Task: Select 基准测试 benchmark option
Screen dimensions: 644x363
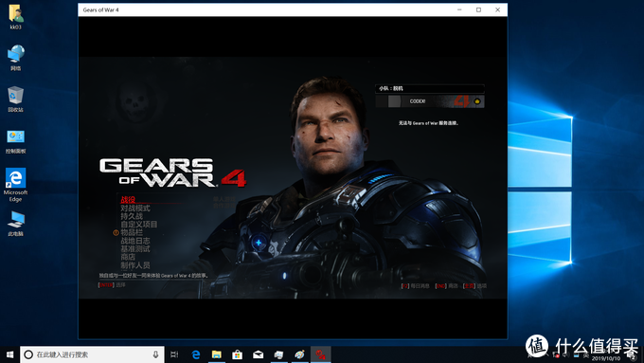Action: click(135, 249)
